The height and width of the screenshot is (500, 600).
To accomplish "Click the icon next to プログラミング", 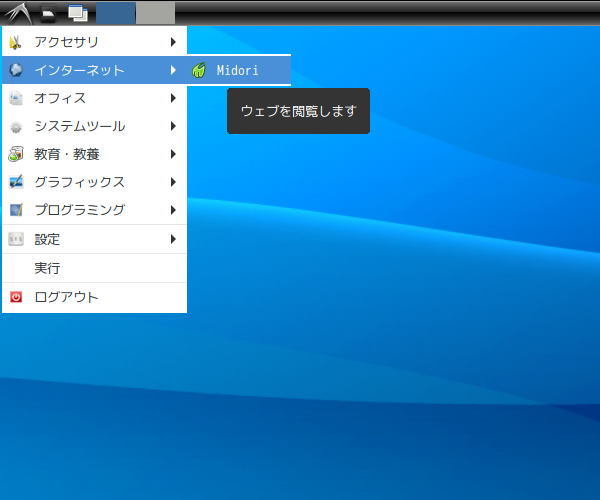I will [16, 210].
